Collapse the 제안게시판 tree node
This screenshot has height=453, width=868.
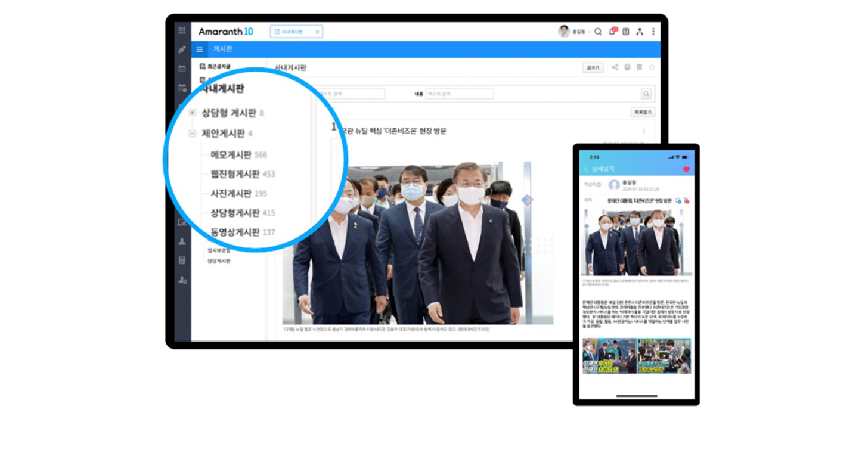[192, 134]
